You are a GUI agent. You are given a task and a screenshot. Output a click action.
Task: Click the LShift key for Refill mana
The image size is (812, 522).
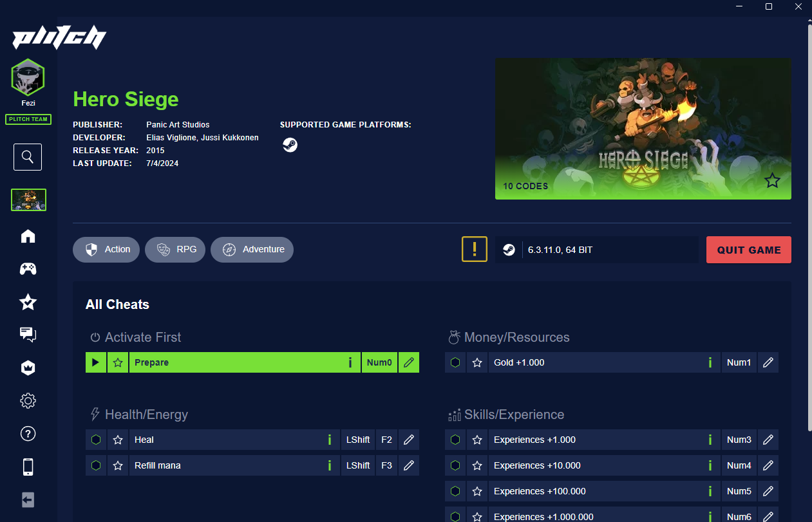pos(358,465)
